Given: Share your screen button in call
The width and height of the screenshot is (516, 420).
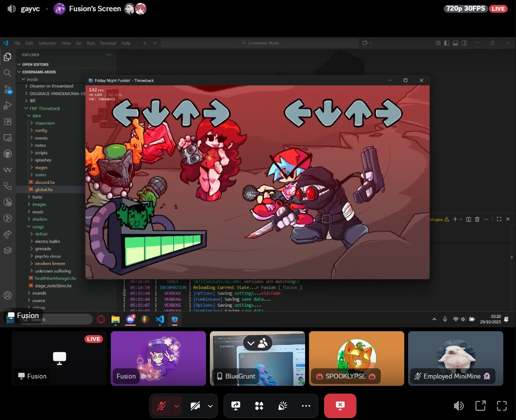Looking at the screenshot, I should tap(236, 406).
